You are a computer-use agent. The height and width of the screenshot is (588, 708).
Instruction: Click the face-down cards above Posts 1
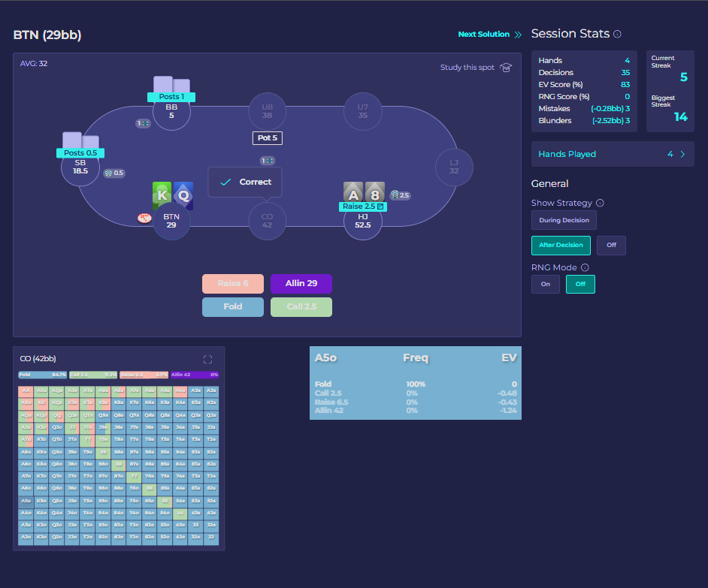(171, 84)
